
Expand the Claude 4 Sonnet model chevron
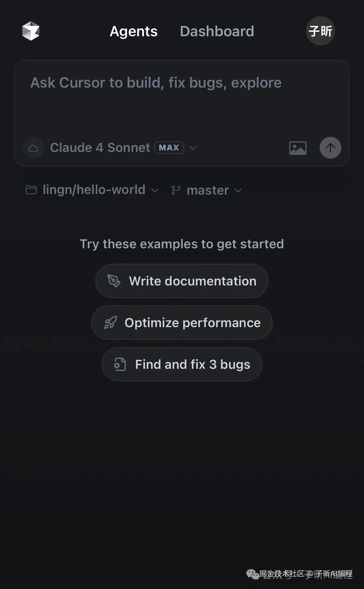coord(193,148)
